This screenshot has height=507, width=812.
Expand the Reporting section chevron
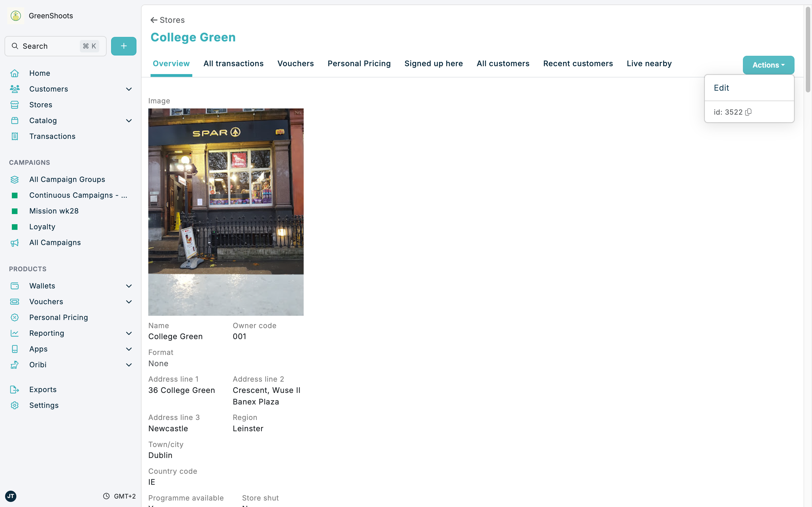(129, 333)
